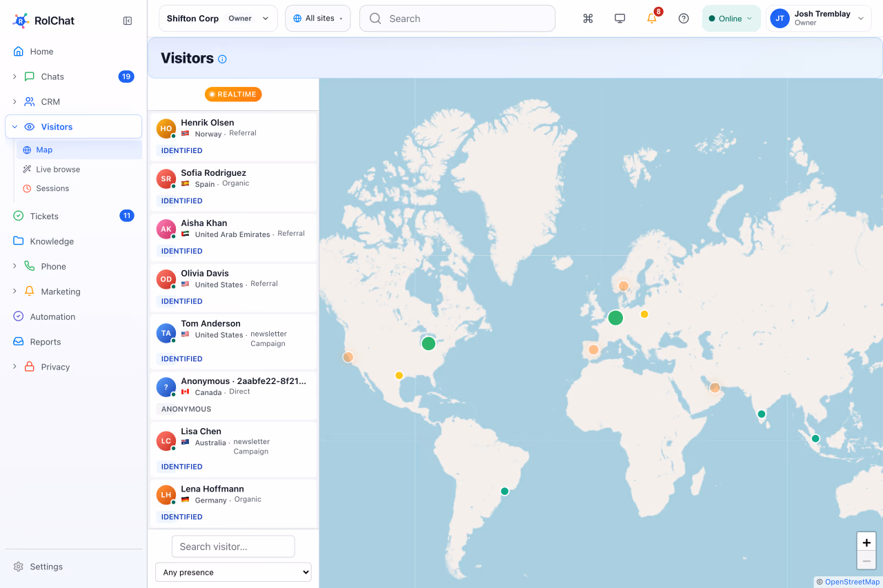
Task: Expand the Phone chevron
Action: point(14,266)
